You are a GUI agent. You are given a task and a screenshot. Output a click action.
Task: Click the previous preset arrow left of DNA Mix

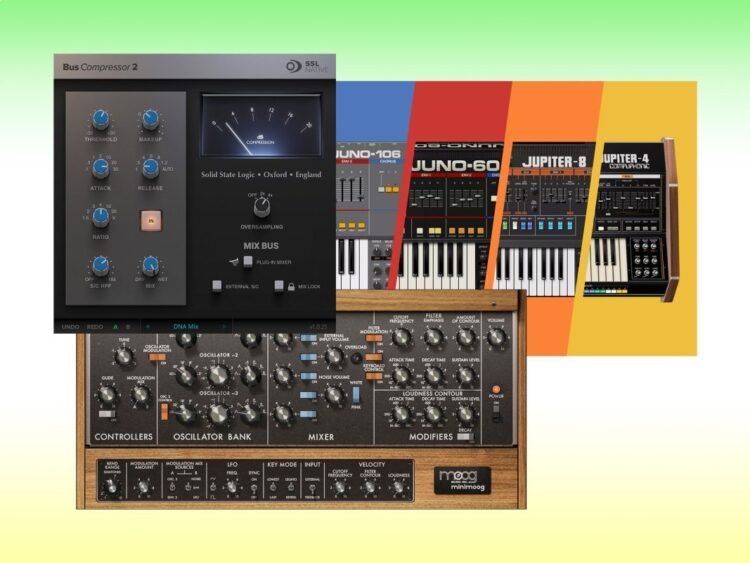click(148, 327)
